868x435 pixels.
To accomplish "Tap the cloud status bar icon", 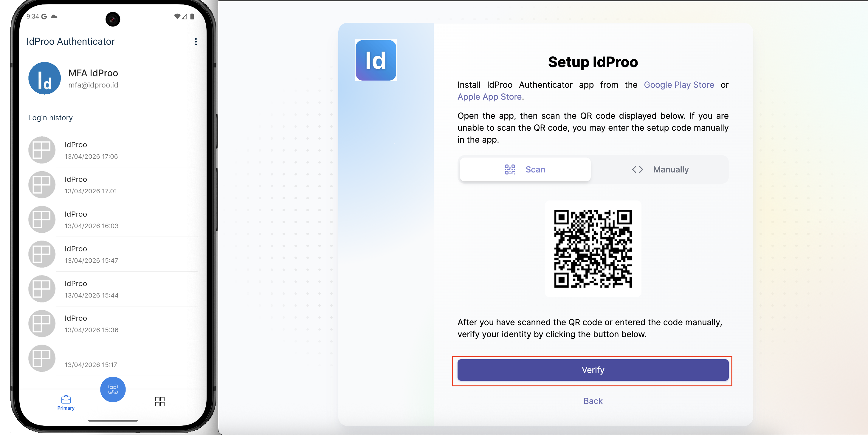I will point(54,16).
